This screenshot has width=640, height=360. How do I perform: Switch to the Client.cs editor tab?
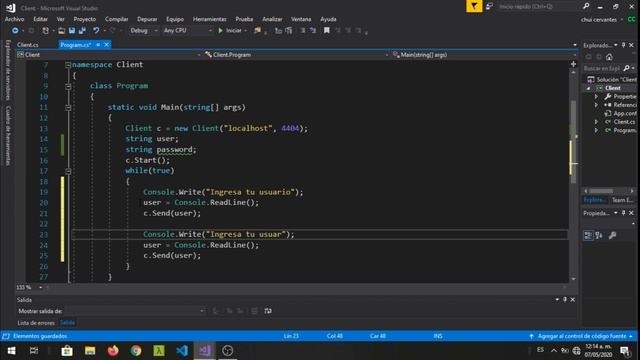point(28,44)
